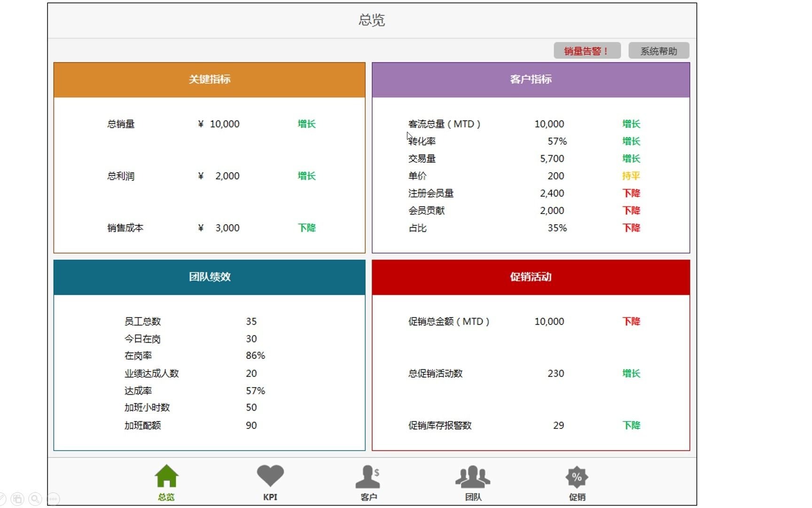Click the 总销量 label
The width and height of the screenshot is (812, 508).
coord(121,124)
